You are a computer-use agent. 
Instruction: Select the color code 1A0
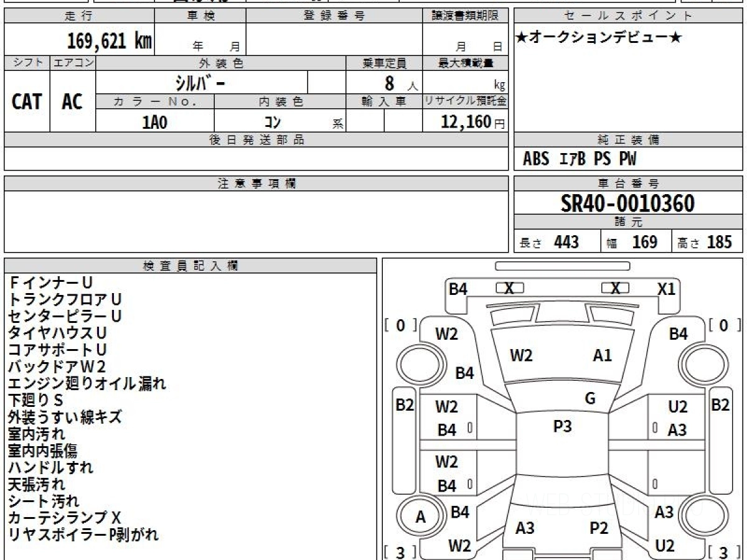pos(155,122)
